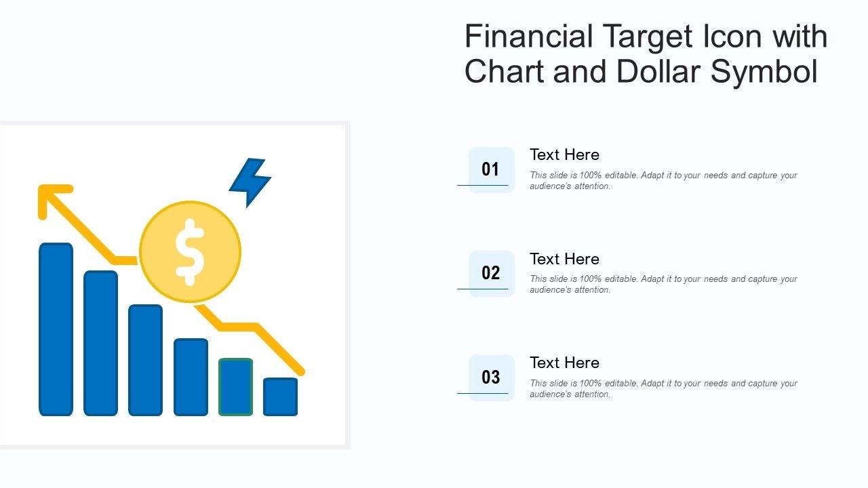868x488 pixels.
Task: Select the 03 number badge
Action: 491,378
